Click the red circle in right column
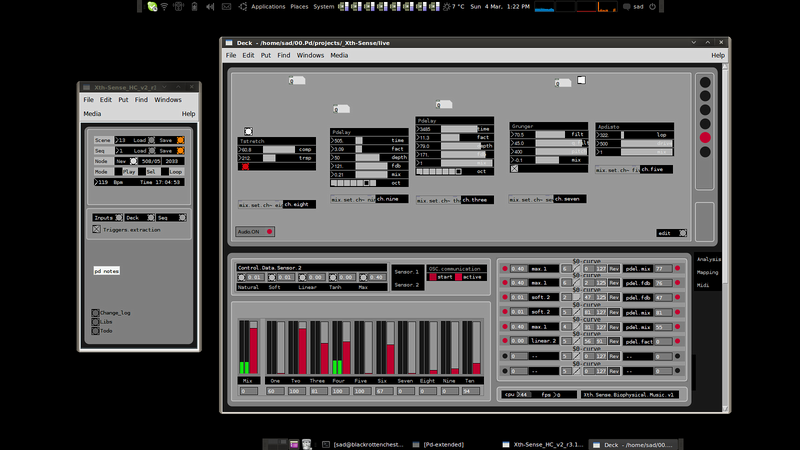Viewport: 800px width, 450px height. [x=705, y=137]
